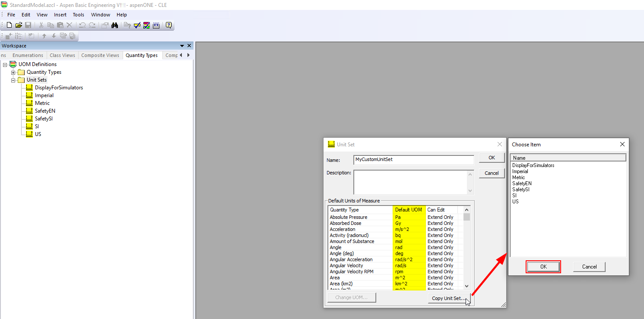
Task: Click the Copy toolbar icon
Action: pyautogui.click(x=51, y=25)
